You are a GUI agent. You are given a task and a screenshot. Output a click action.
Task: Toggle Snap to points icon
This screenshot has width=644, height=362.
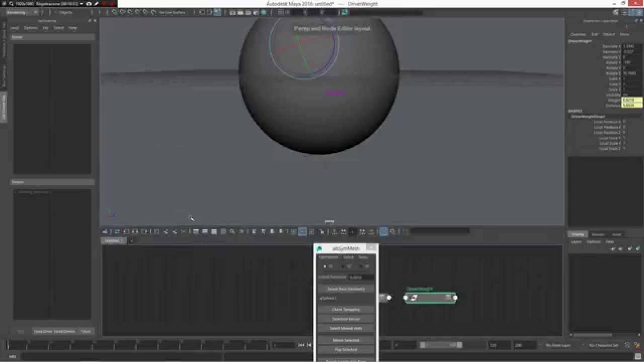pos(129,12)
